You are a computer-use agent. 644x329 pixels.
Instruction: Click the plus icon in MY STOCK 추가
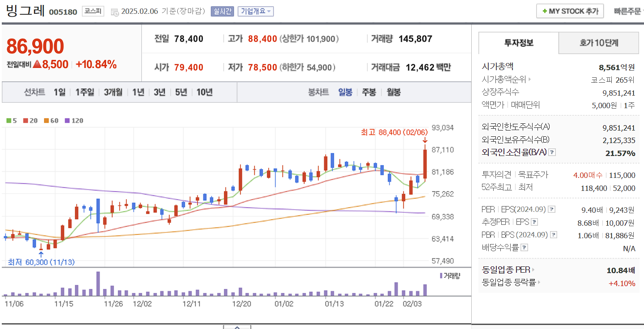(x=545, y=11)
